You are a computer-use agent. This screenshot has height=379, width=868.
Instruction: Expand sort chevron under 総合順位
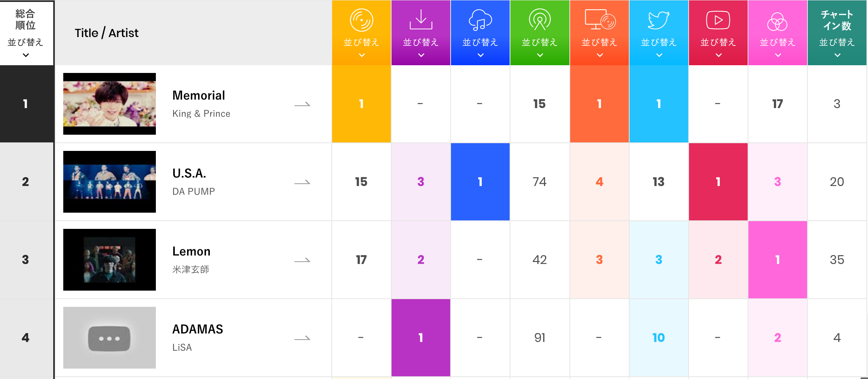coord(26,55)
